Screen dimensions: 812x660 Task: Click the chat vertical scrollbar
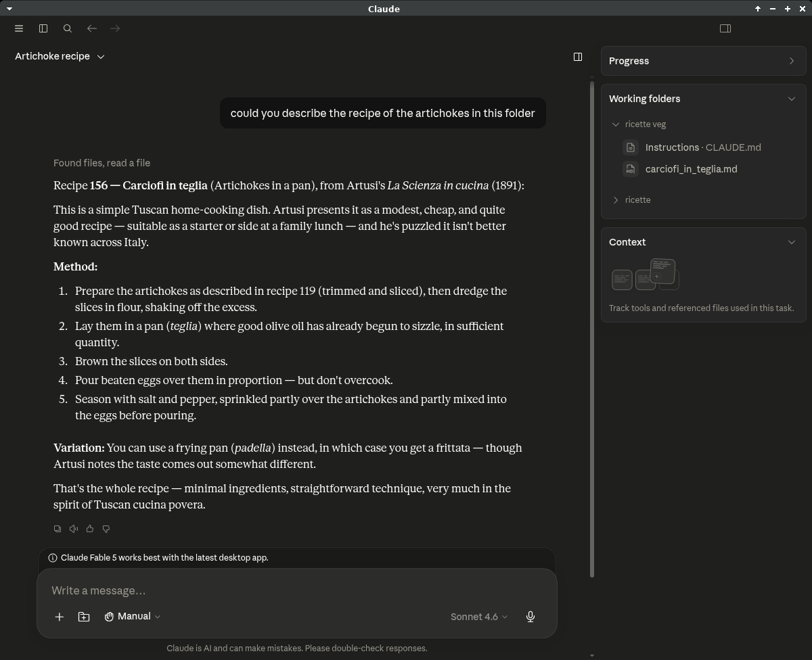coord(592,329)
